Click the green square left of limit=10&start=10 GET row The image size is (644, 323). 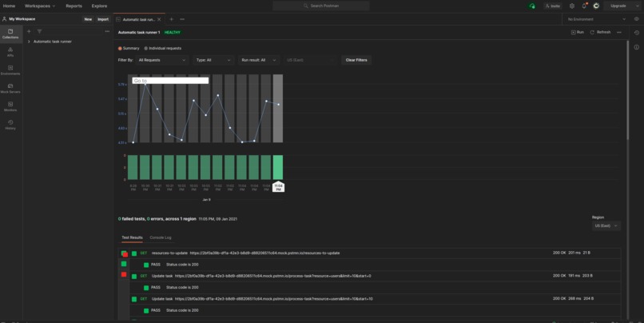point(134,299)
